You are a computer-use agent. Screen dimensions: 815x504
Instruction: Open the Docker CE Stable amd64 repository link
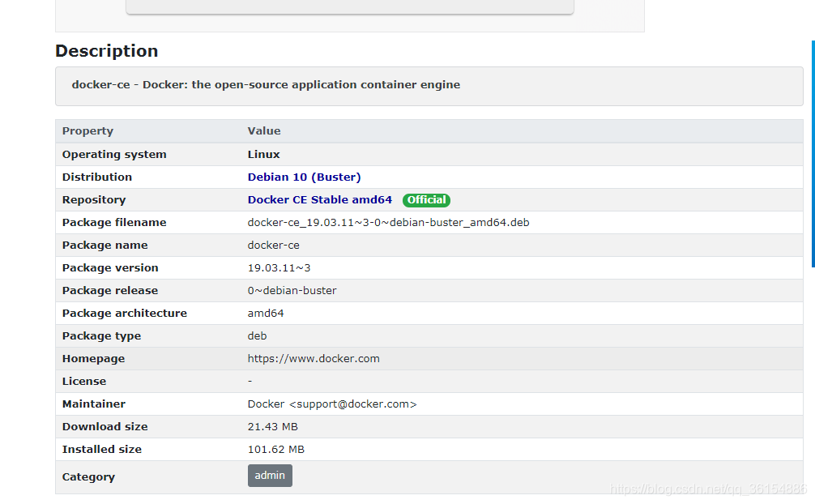coord(320,199)
